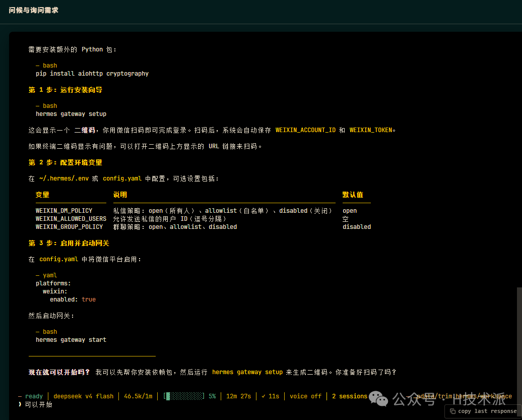The width and height of the screenshot is (522, 420).
Task: Click the prompt input field reading 可以开始
Action: (39, 404)
